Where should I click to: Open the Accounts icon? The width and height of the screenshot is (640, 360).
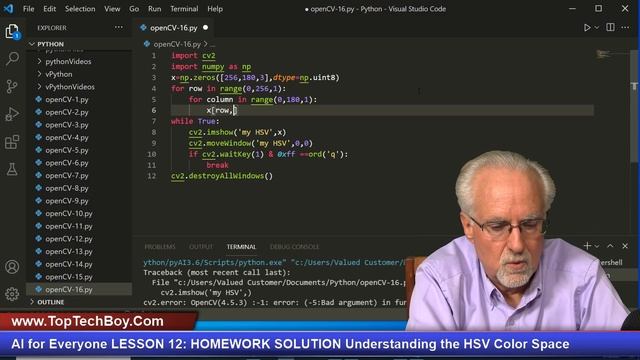12,267
